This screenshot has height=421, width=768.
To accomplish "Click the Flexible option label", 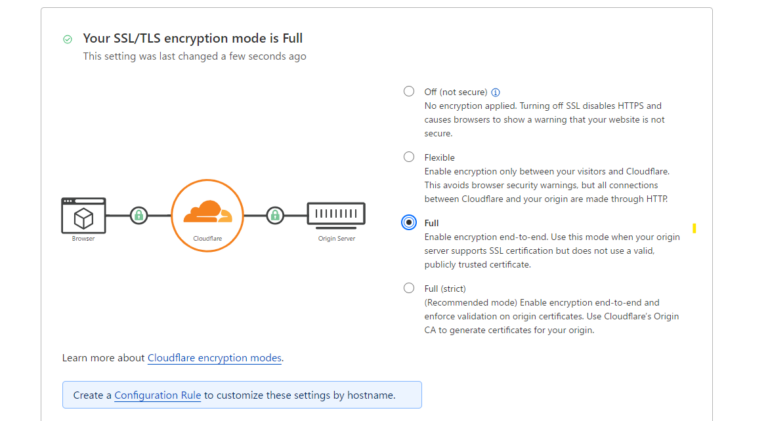I will (x=439, y=158).
